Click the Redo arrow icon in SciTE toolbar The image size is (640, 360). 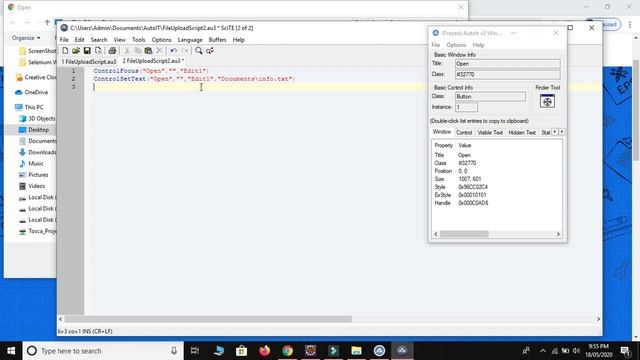point(184,51)
